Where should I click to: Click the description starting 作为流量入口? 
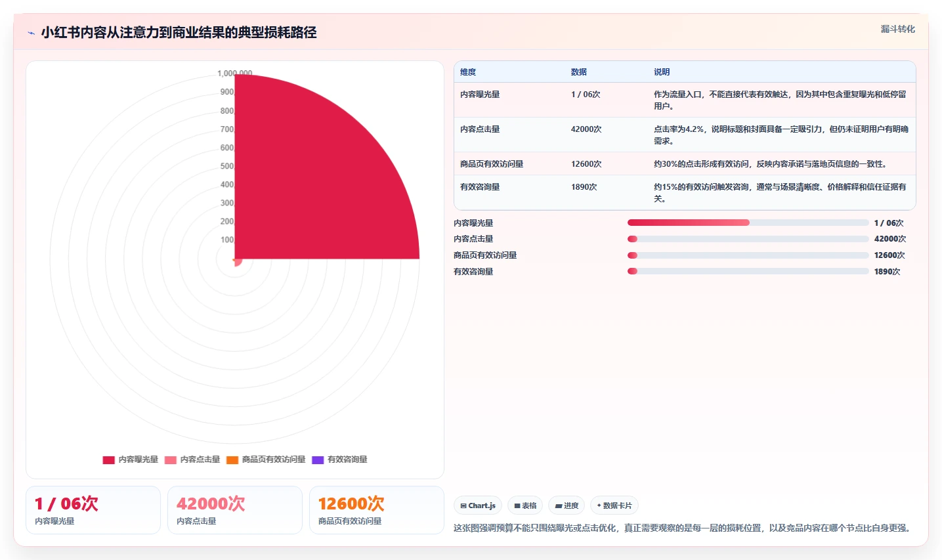pyautogui.click(x=780, y=100)
